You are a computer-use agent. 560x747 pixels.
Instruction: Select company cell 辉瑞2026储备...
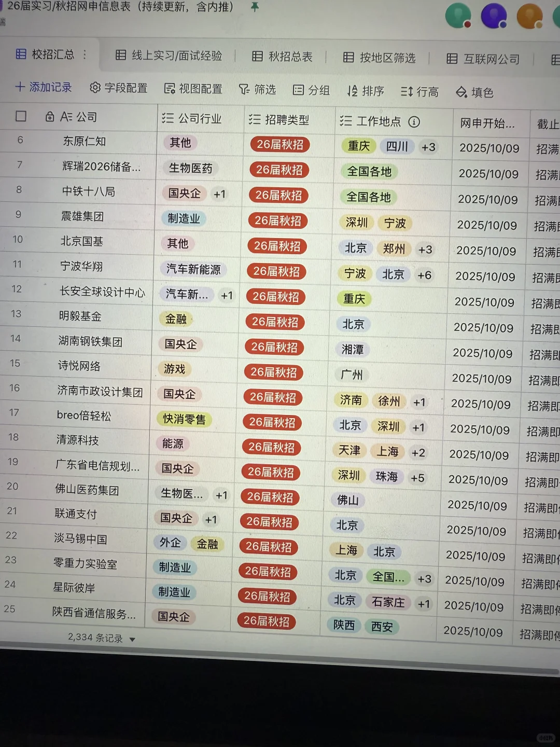[101, 167]
